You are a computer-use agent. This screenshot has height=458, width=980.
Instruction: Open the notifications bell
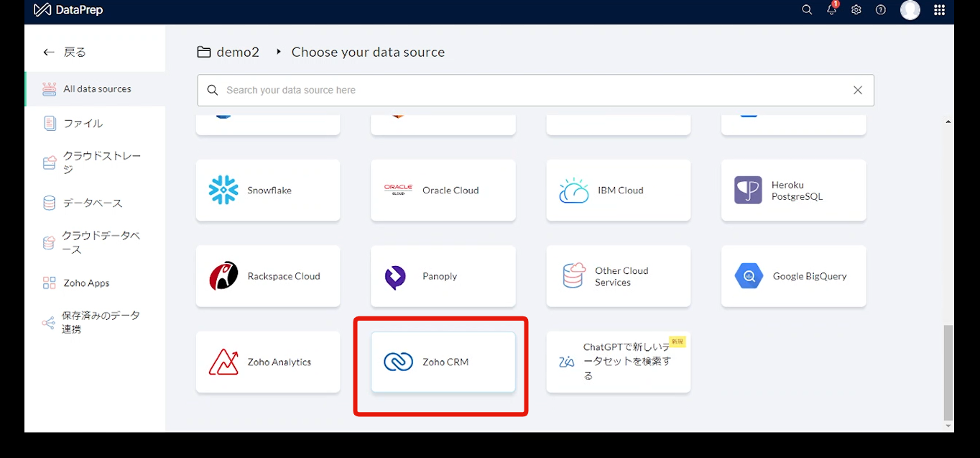coord(831,10)
